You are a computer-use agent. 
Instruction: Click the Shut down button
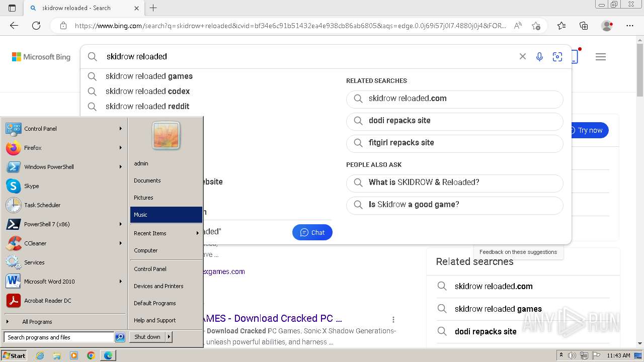(x=147, y=337)
